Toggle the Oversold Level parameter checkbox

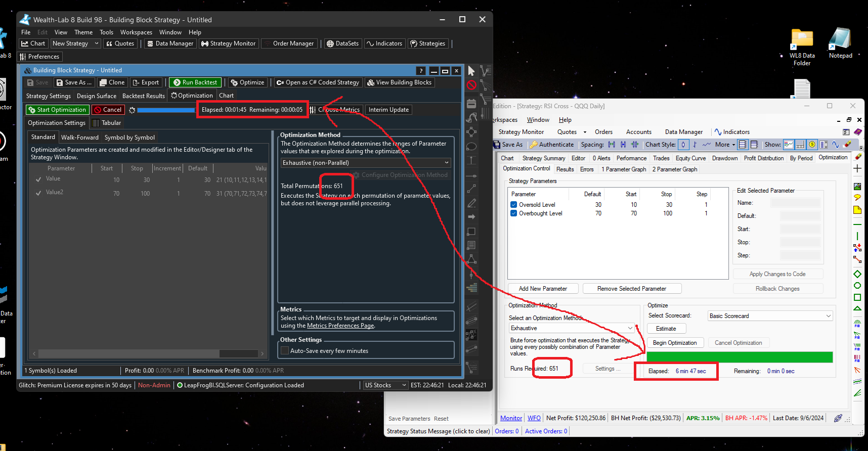(x=514, y=205)
